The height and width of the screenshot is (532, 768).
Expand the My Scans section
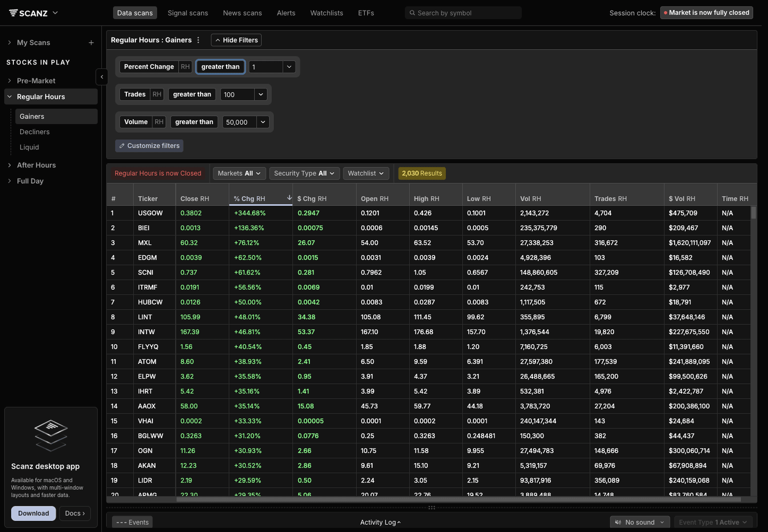10,43
